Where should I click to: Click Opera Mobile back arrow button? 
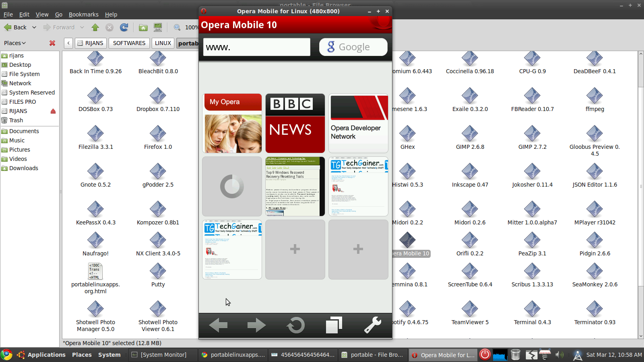tap(219, 325)
